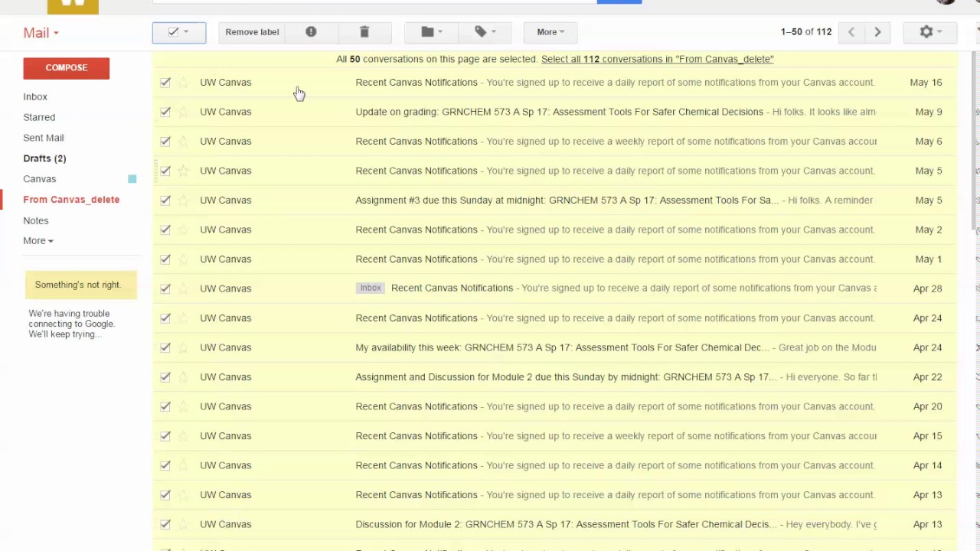Star the Discussion for Module 2 email
980x551 pixels.
click(183, 524)
